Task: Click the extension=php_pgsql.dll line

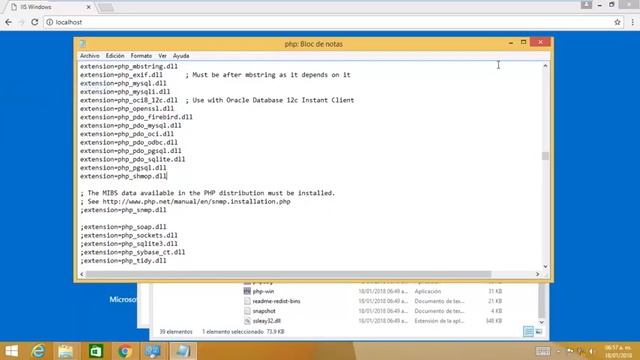Action: point(123,168)
